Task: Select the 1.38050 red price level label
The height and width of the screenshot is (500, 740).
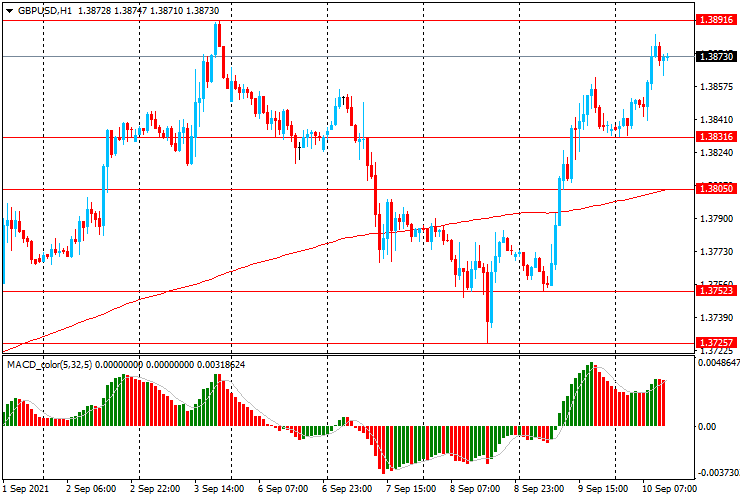Action: tap(716, 189)
